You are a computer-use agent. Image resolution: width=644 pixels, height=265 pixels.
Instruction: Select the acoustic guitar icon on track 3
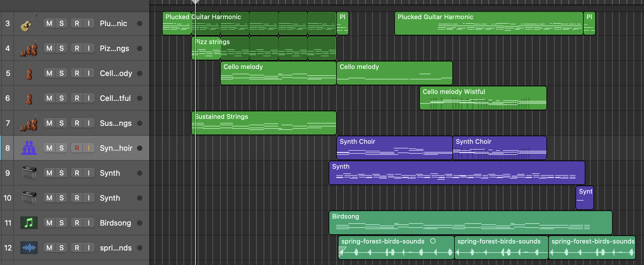tap(29, 23)
